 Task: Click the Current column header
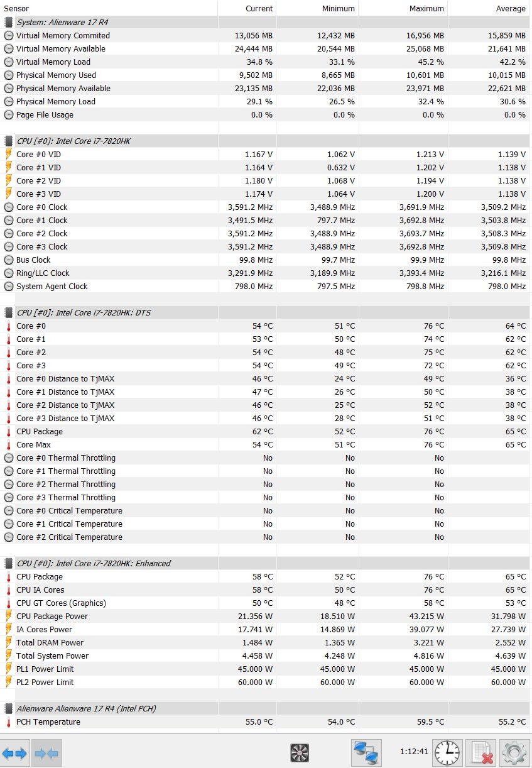coord(259,9)
